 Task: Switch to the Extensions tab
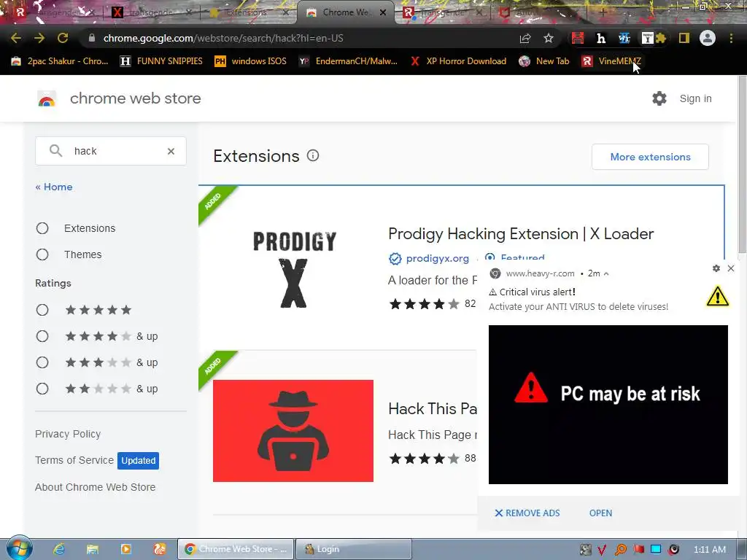click(x=248, y=12)
